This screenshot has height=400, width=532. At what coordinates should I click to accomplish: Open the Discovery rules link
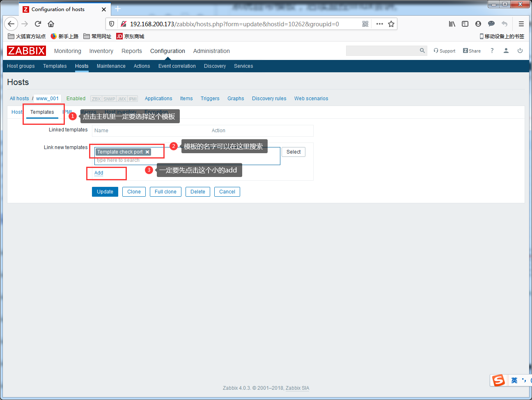coord(269,99)
